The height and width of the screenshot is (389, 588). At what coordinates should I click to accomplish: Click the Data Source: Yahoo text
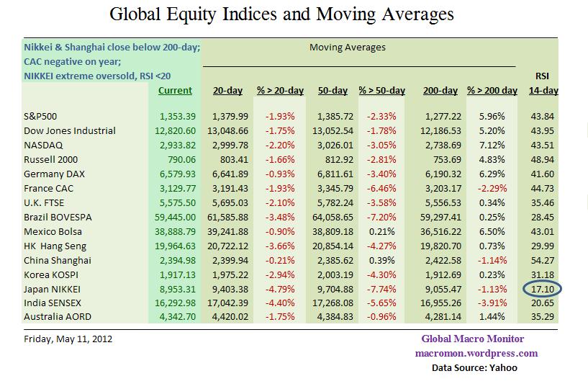tap(474, 367)
